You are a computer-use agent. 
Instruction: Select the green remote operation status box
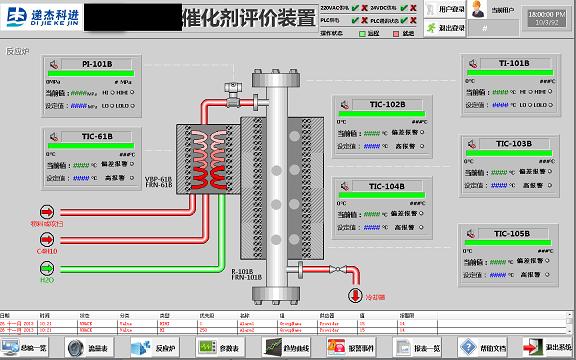362,33
